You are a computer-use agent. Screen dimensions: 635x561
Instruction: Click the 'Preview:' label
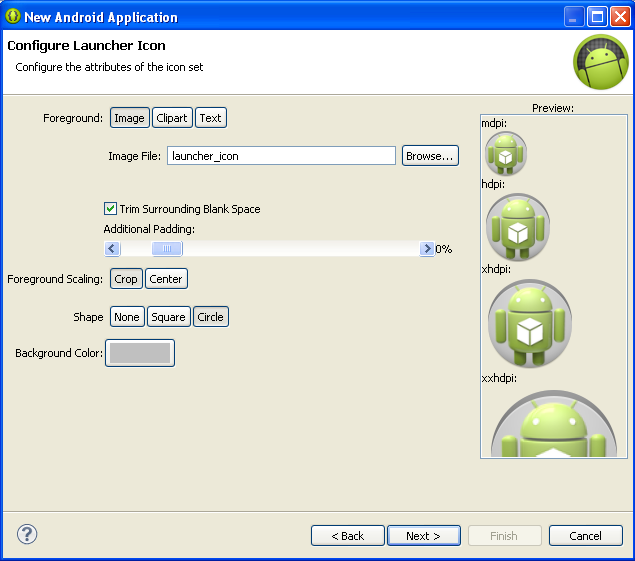[x=553, y=108]
